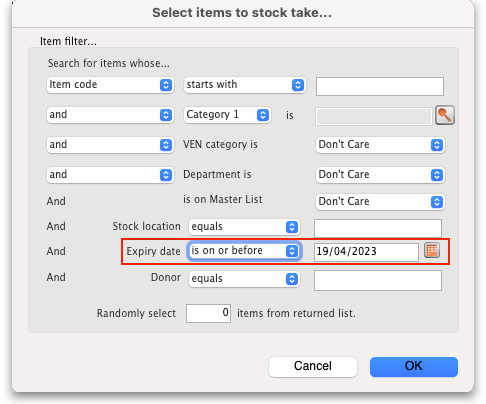Open the 'is on or before' expiry dropdown
Image resolution: width=486 pixels, height=404 pixels.
(x=244, y=251)
